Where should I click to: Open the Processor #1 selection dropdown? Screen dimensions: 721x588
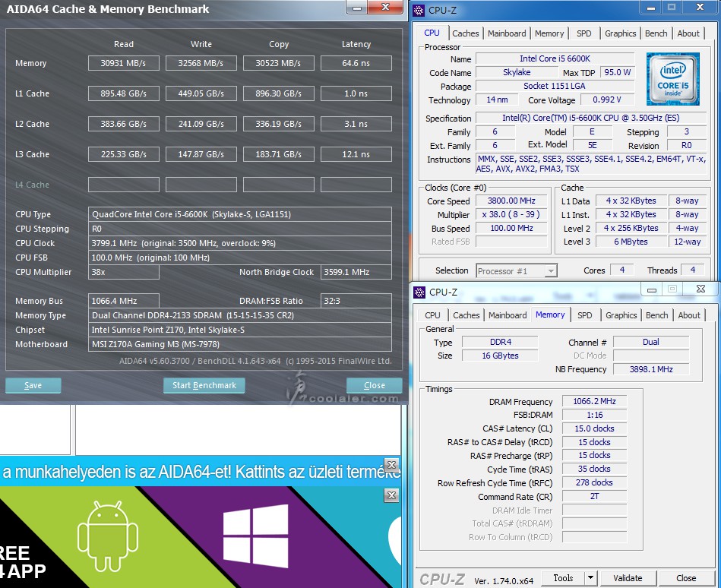coord(517,270)
